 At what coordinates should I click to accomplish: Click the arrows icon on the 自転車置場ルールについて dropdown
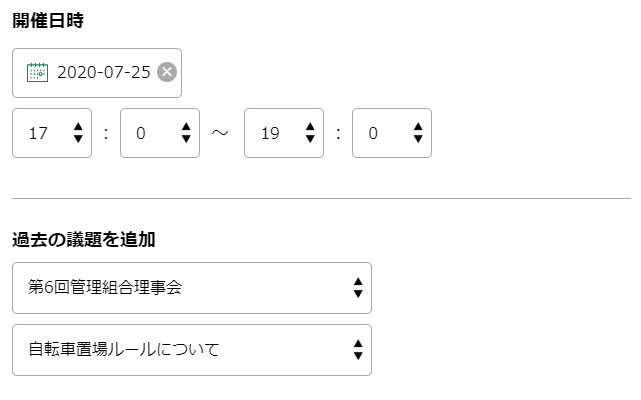pos(358,350)
